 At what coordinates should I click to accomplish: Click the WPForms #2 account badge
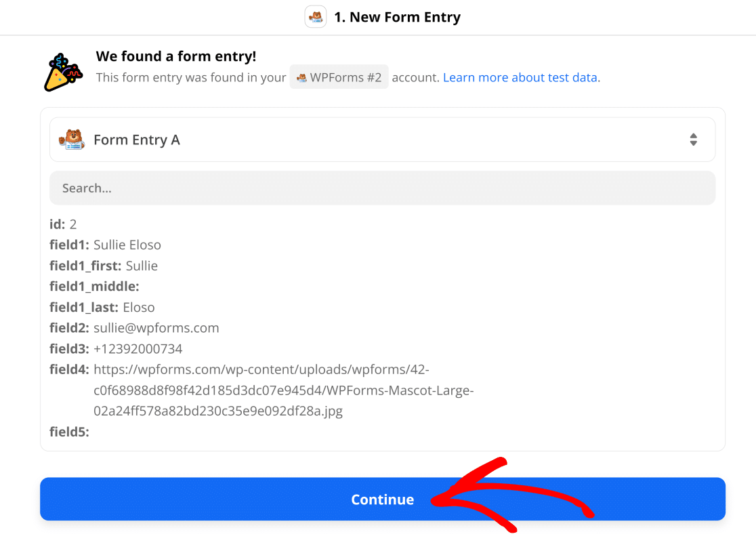coord(339,77)
